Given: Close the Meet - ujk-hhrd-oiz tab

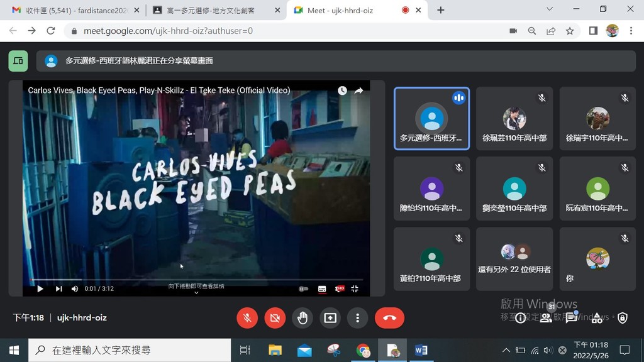Looking at the screenshot, I should pos(418,10).
